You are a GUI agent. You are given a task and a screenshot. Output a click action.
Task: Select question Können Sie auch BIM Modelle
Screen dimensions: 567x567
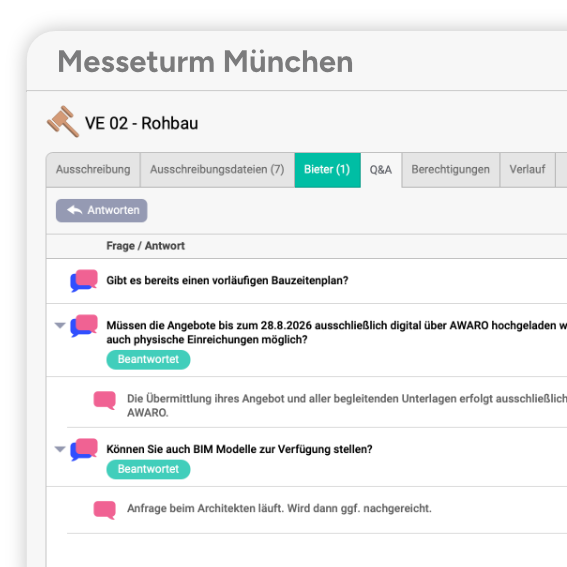coord(239,449)
